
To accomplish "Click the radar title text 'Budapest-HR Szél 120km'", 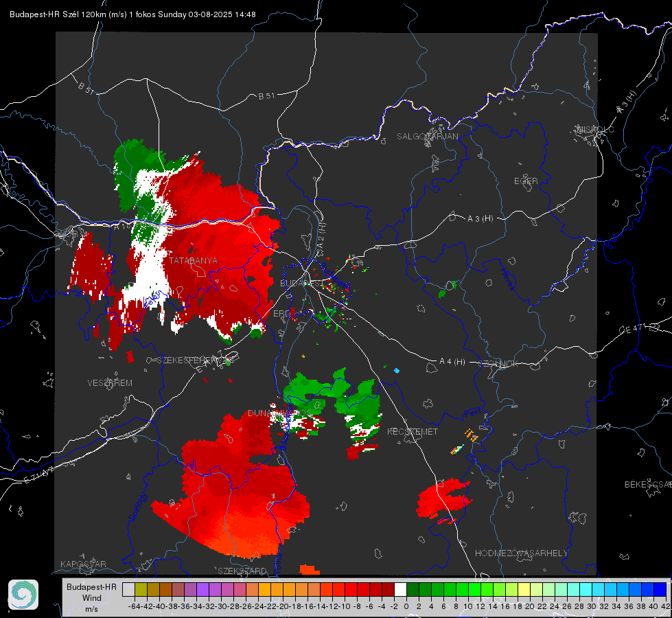I will click(58, 14).
